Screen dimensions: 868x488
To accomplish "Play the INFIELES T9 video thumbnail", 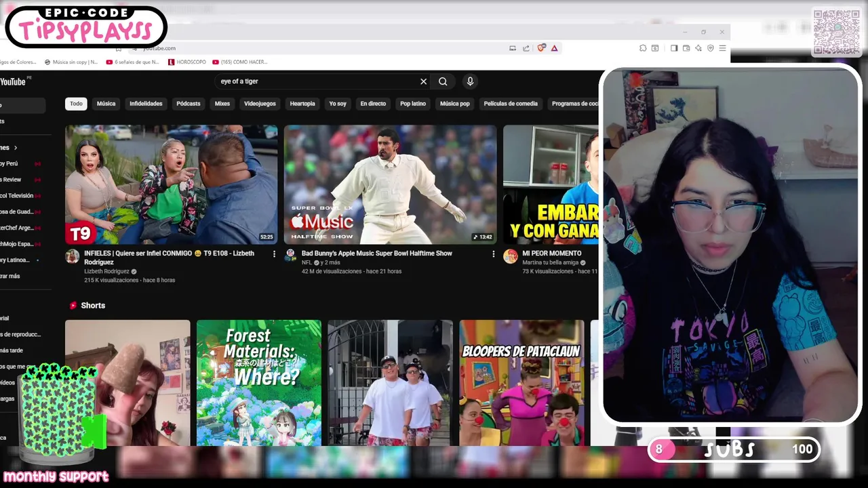I will [171, 184].
